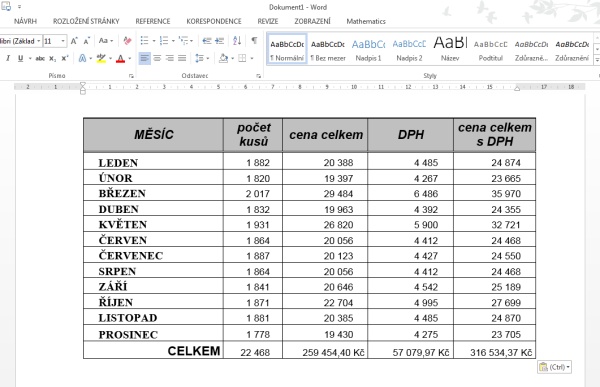Open the REVIZE ribbon tab
Screen dimensions: 600x387
[268, 21]
